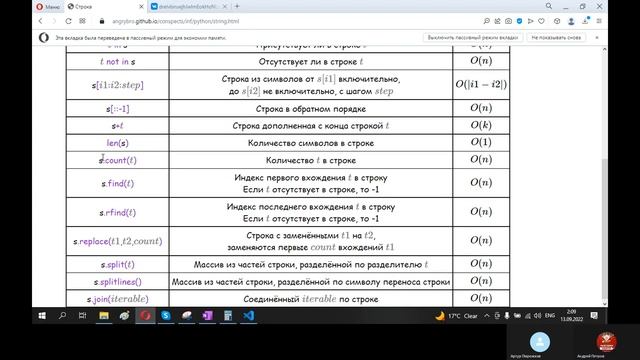This screenshot has width=640, height=360.
Task: Click the len(s) table cell
Action: click(118, 143)
